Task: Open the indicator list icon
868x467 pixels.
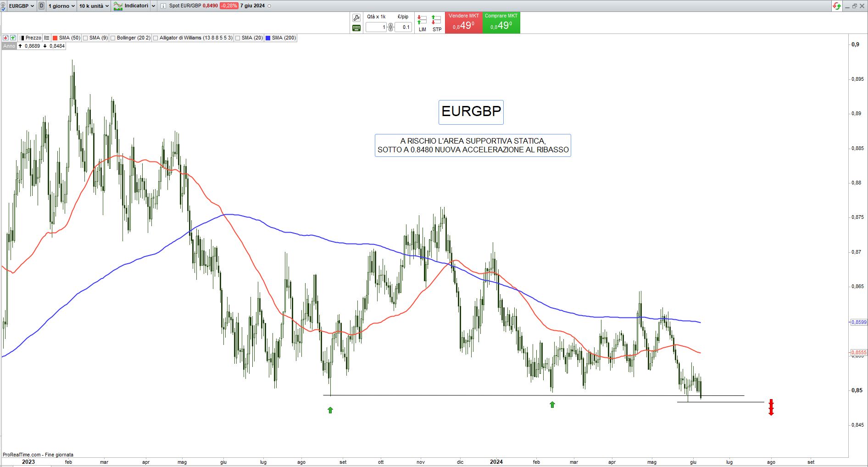Action: [x=47, y=38]
